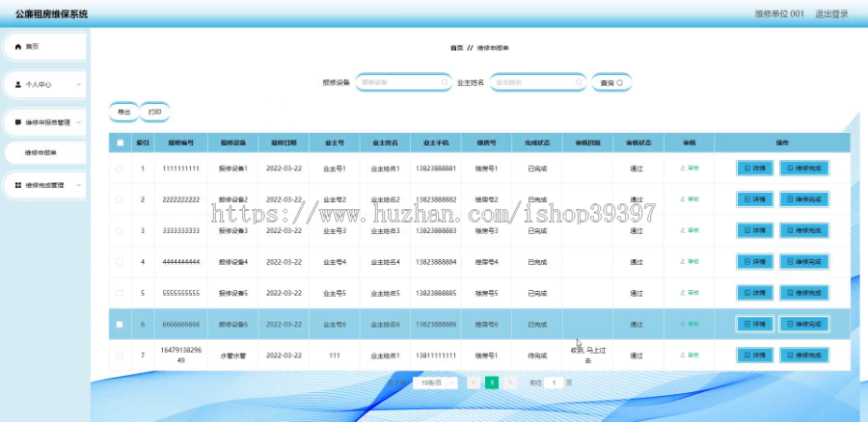The image size is (868, 422).
Task: Open 详情 for row 6666666666
Action: (x=754, y=324)
